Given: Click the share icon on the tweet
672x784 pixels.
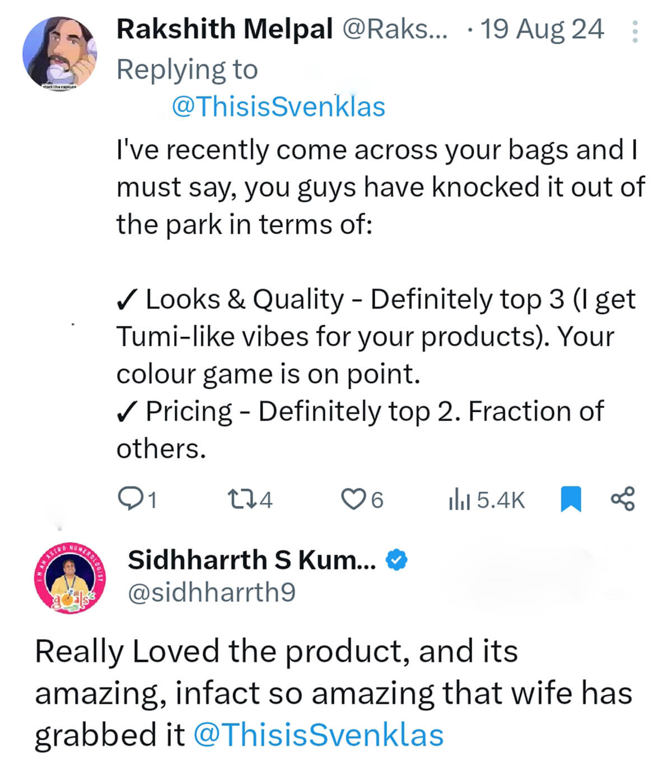Looking at the screenshot, I should (x=623, y=498).
